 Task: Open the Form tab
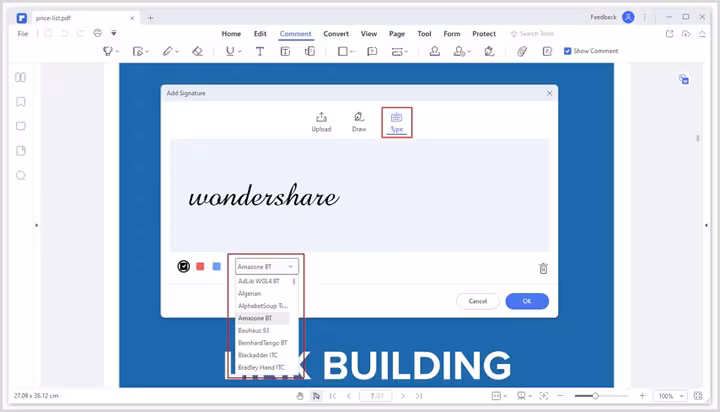(452, 34)
